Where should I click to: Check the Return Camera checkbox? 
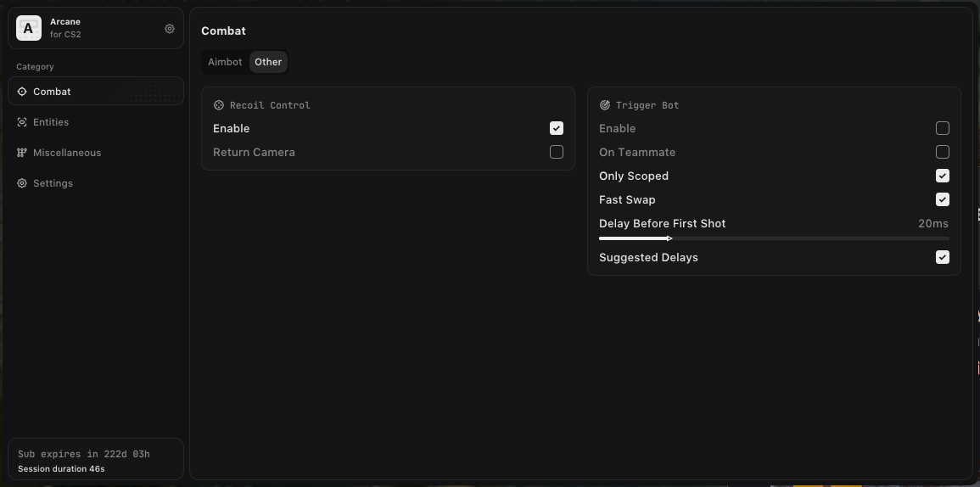(x=557, y=152)
